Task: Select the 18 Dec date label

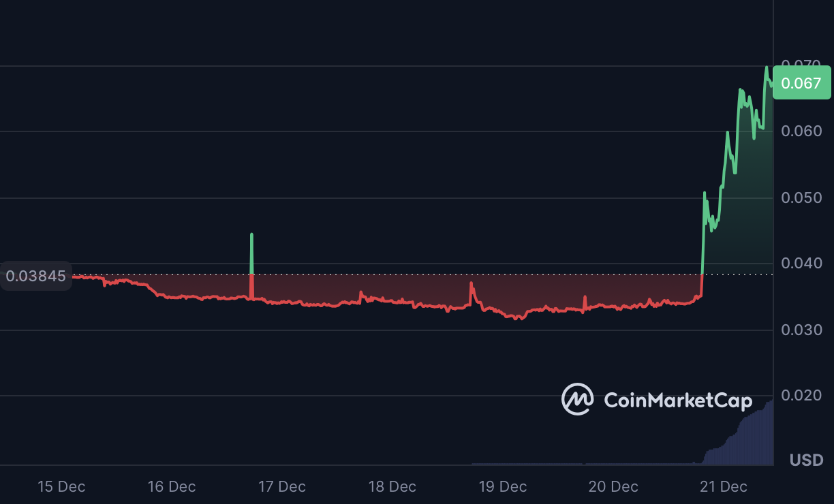Action: coord(392,486)
